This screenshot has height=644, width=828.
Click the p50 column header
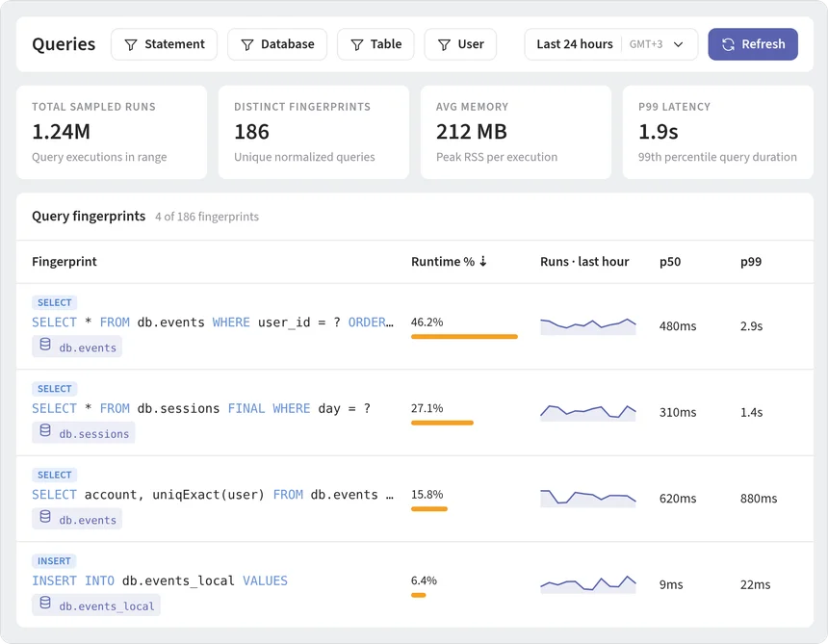670,261
